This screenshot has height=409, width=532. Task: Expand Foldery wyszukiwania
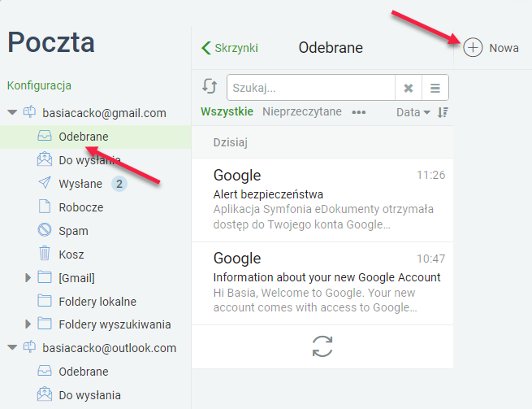(28, 324)
